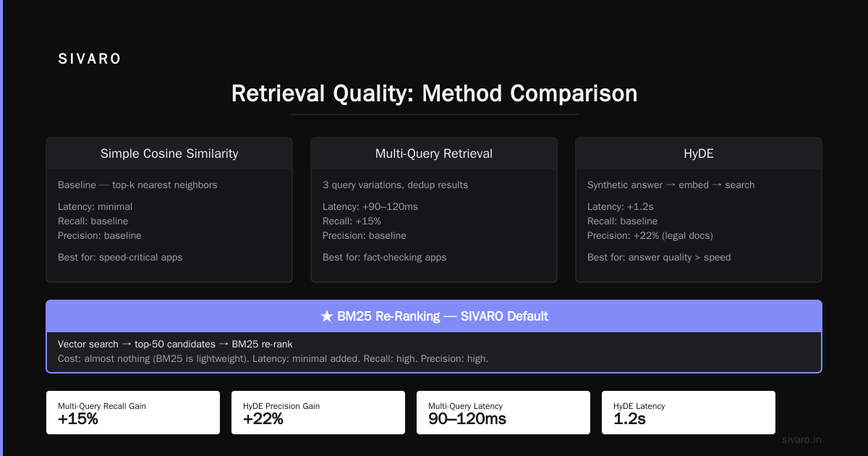Viewport: 868px width, 456px height.
Task: Open the HyDE Latency stat card
Action: (689, 413)
